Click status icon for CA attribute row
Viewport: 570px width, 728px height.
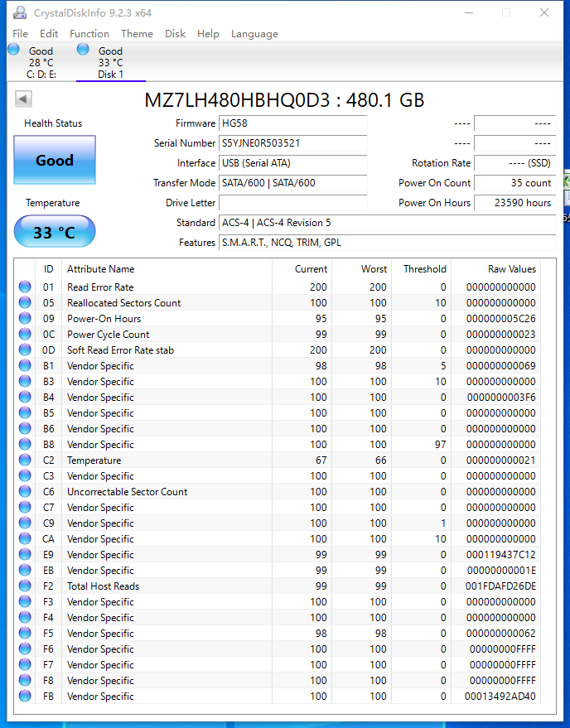25,539
